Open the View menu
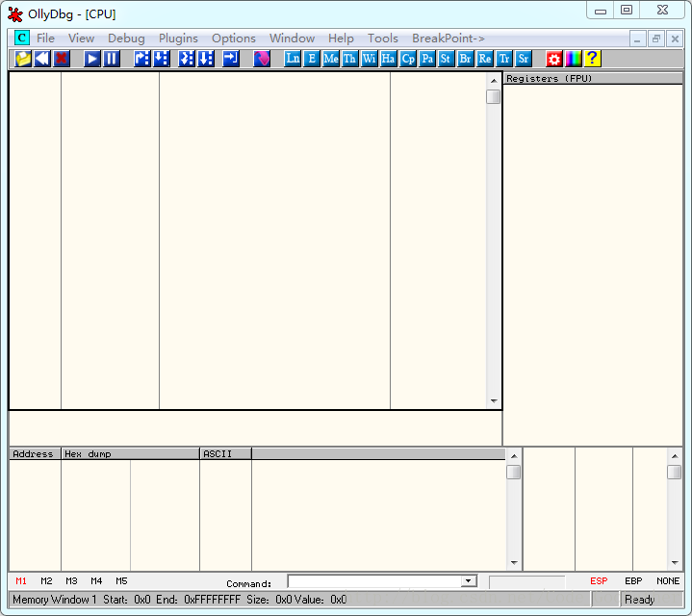 pos(81,38)
